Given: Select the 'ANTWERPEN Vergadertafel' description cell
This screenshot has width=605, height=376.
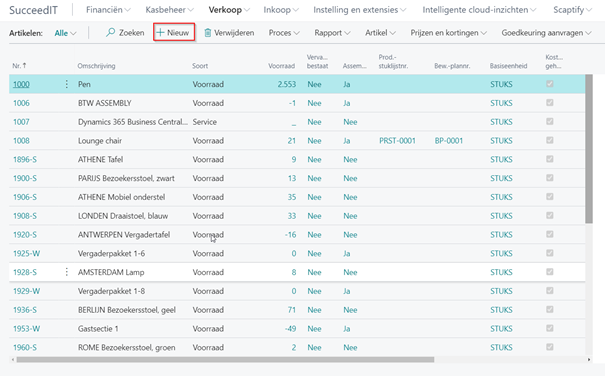Looking at the screenshot, I should (124, 235).
